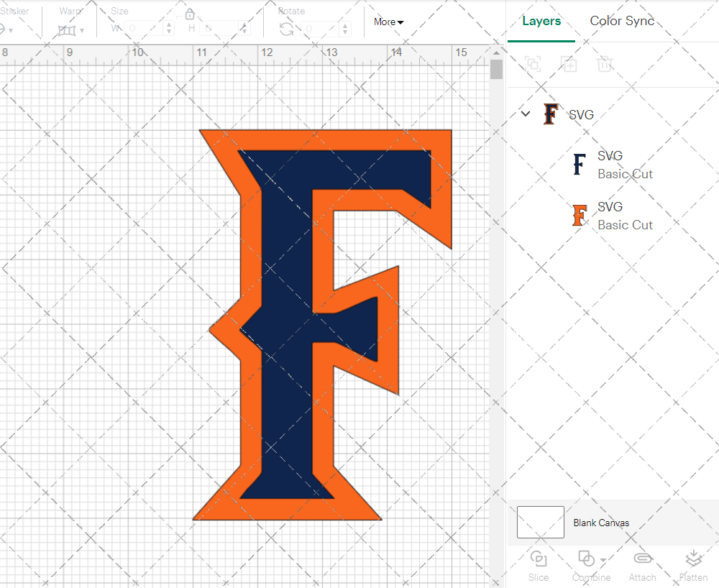Expand the More dropdown
719x588 pixels.
(x=388, y=22)
